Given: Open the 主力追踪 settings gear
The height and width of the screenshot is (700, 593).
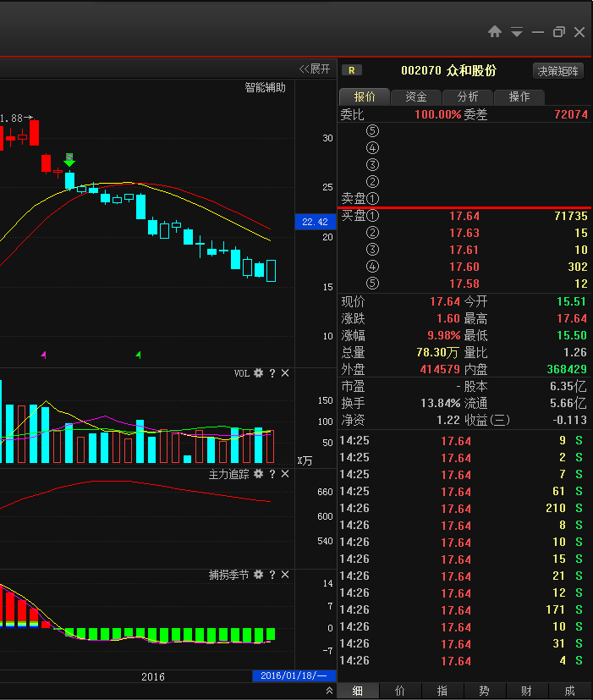Looking at the screenshot, I should tap(258, 474).
